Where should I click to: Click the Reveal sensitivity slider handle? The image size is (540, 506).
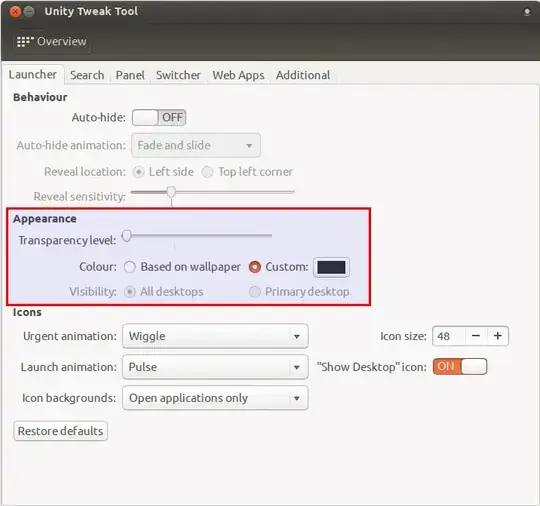point(171,192)
